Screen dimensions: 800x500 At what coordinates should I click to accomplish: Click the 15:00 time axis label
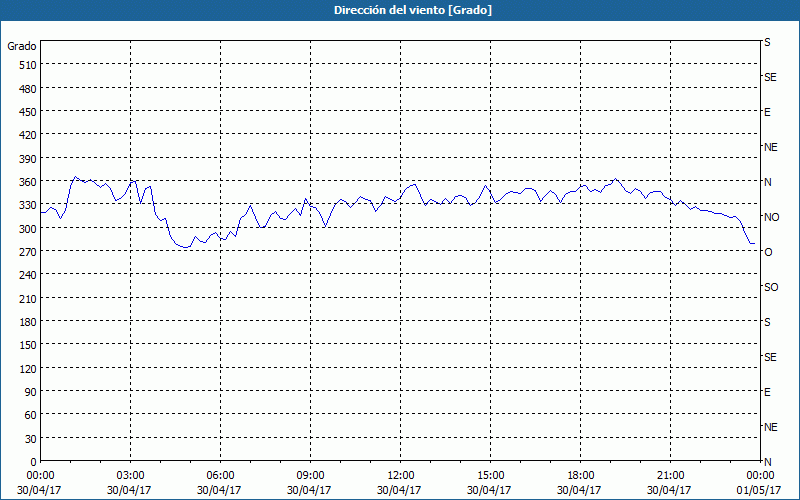(490, 476)
